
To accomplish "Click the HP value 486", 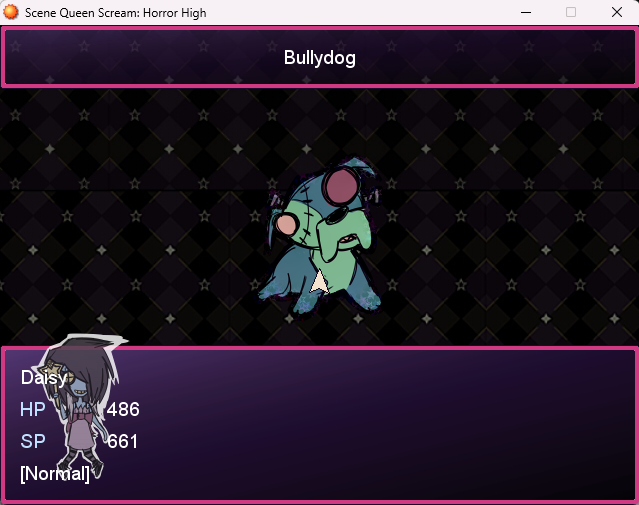I will 123,409.
